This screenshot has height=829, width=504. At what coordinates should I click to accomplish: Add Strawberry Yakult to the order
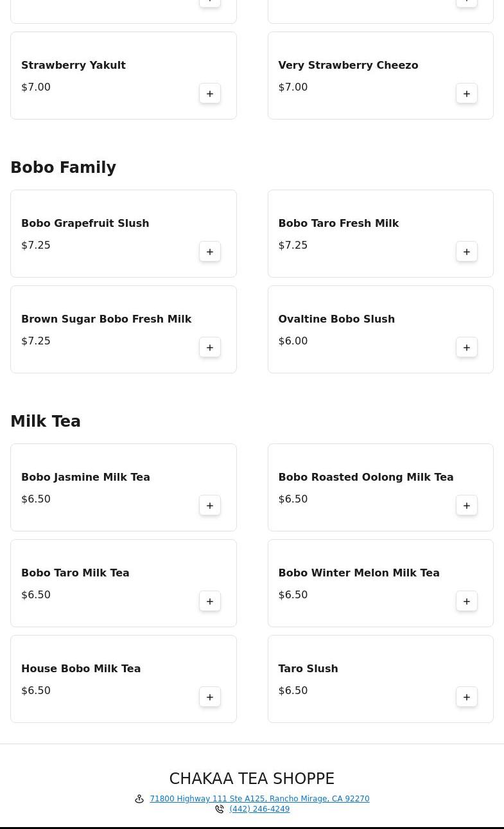click(210, 94)
